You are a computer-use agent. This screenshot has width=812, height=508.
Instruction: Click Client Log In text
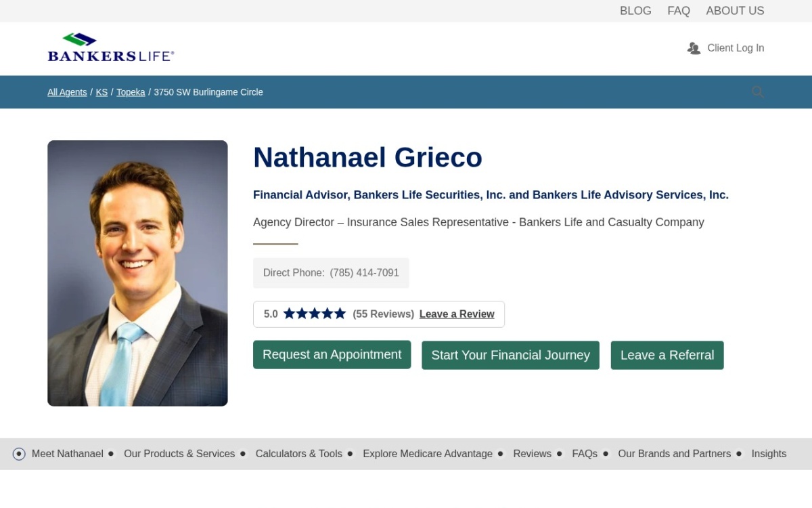736,48
